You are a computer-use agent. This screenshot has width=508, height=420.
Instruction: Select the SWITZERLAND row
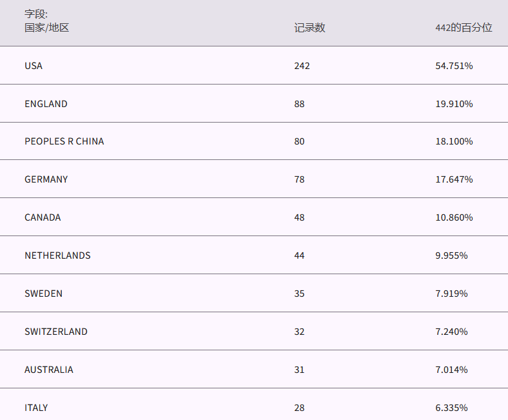56,332
